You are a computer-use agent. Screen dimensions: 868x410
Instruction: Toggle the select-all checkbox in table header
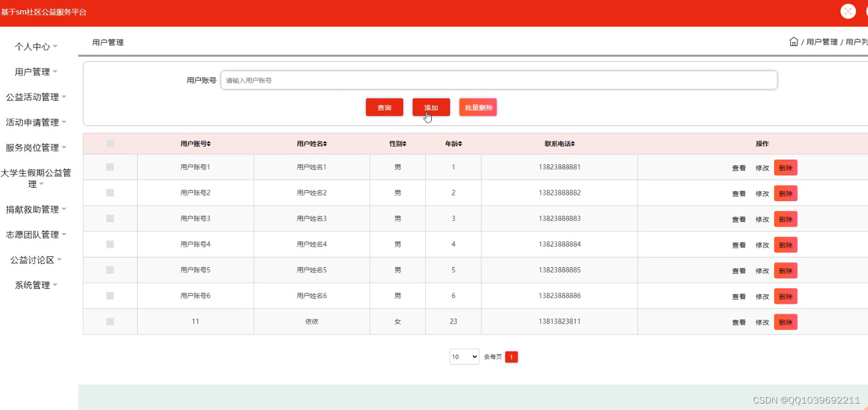coord(110,143)
